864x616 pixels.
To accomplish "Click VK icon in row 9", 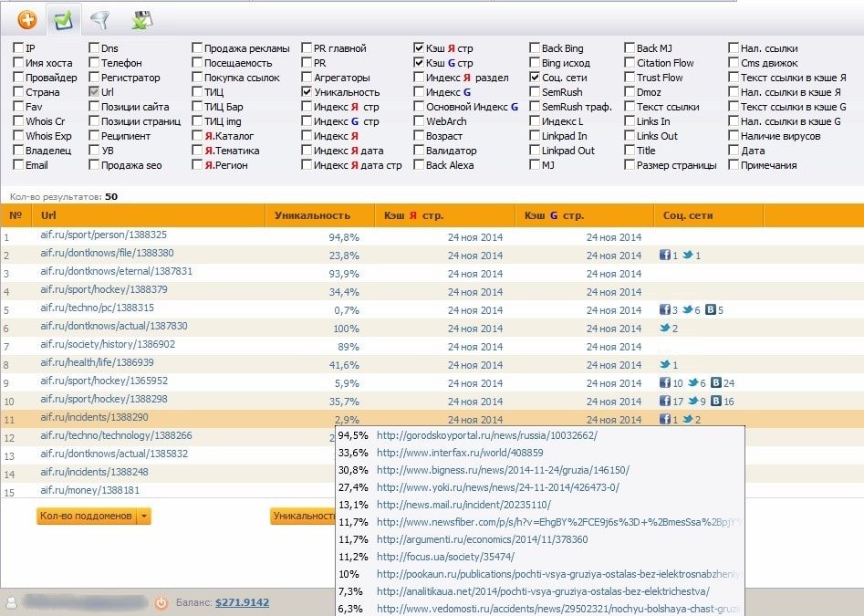I will (x=716, y=383).
